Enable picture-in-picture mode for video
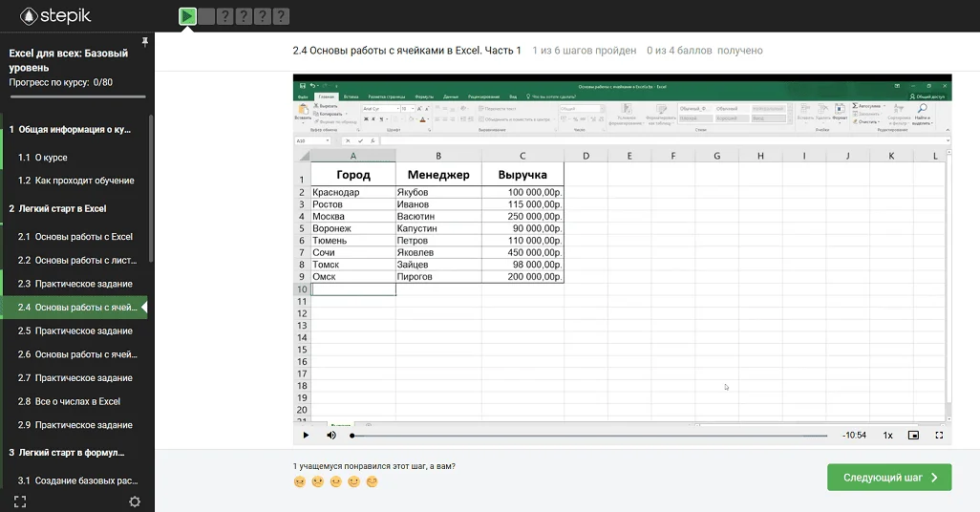The width and height of the screenshot is (980, 512). pos(913,435)
